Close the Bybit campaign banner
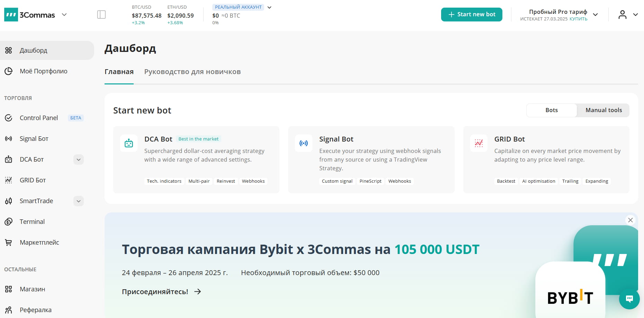The width and height of the screenshot is (644, 318). pos(630,220)
